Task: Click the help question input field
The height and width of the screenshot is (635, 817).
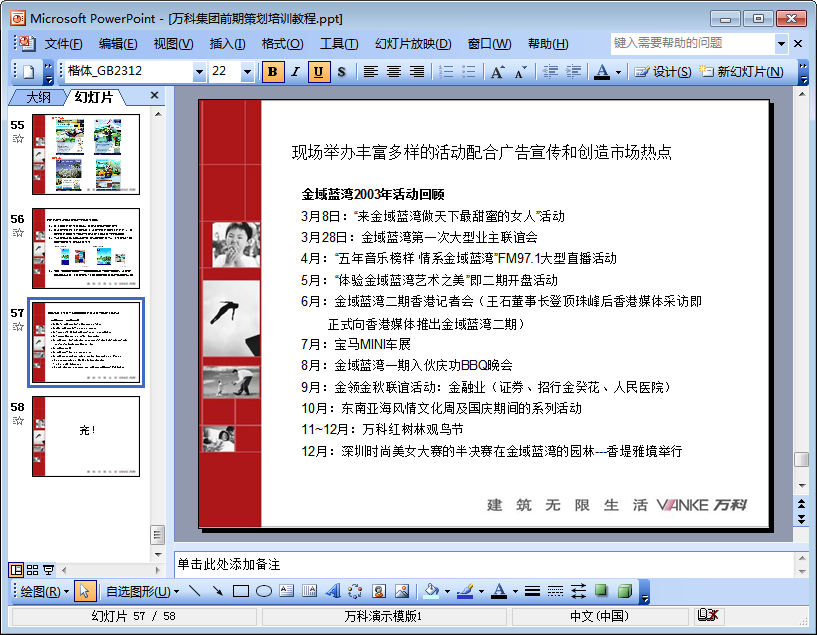Action: pyautogui.click(x=692, y=43)
